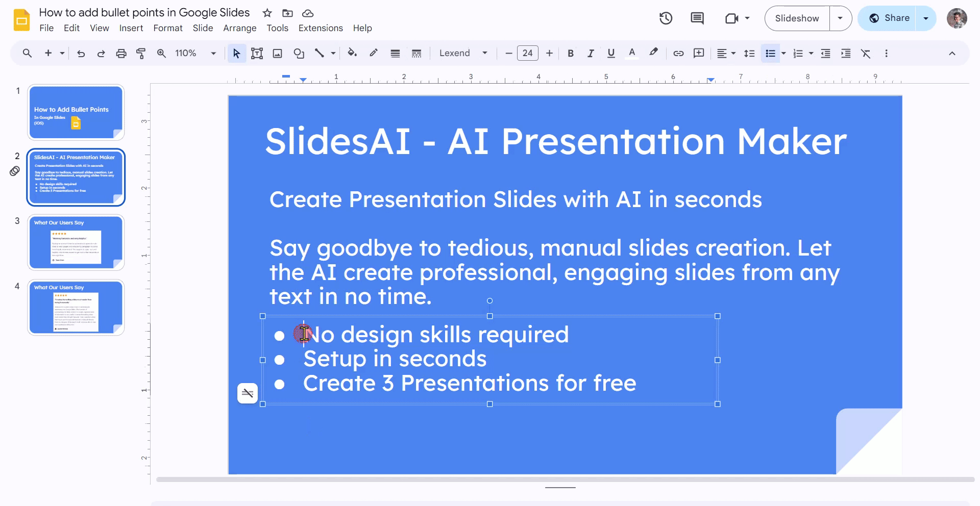This screenshot has width=980, height=506.
Task: Open the text color picker
Action: point(631,53)
